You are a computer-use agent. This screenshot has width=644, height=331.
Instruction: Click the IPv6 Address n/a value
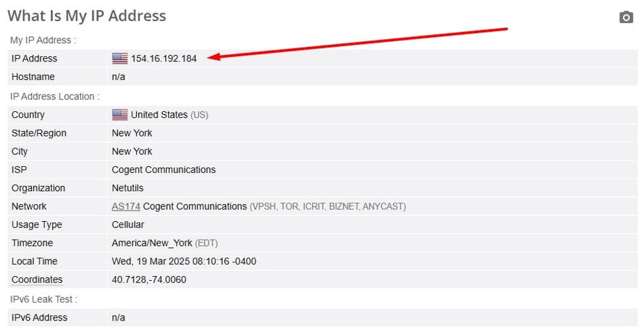pos(118,318)
